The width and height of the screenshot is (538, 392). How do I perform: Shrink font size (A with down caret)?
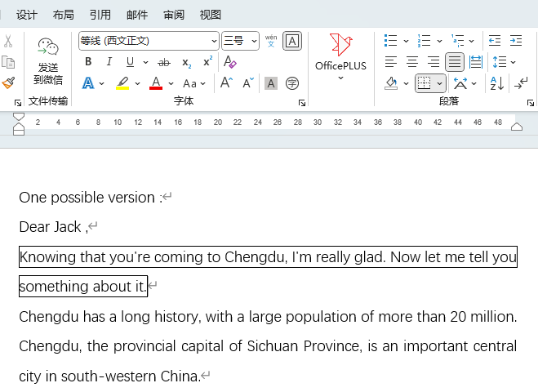tap(247, 83)
